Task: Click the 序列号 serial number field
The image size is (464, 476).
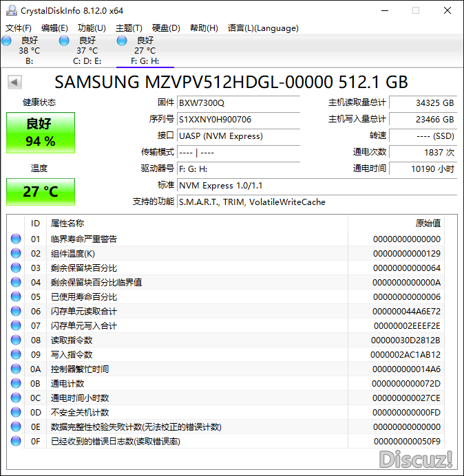Action: pyautogui.click(x=238, y=119)
